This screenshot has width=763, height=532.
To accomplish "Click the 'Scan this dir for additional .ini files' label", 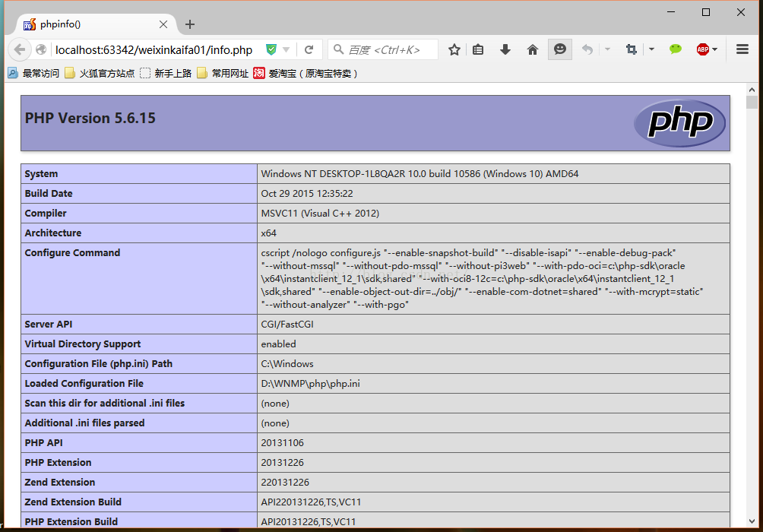I will [105, 404].
